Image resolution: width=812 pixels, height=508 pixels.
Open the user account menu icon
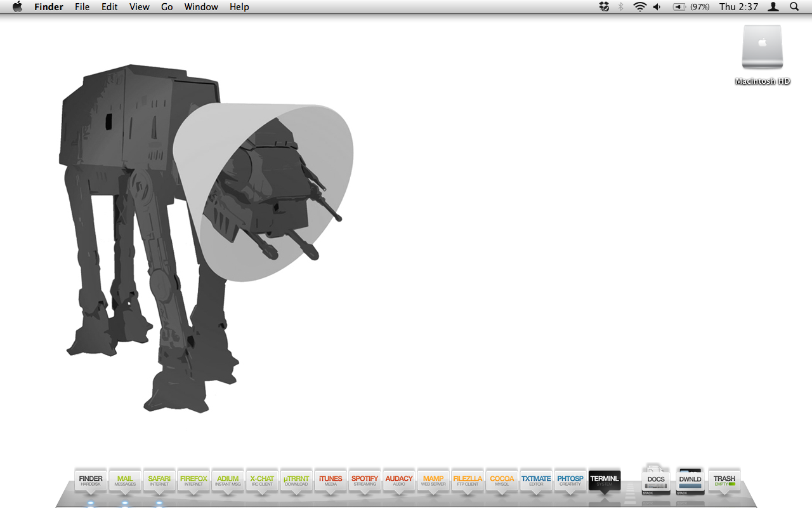click(773, 7)
